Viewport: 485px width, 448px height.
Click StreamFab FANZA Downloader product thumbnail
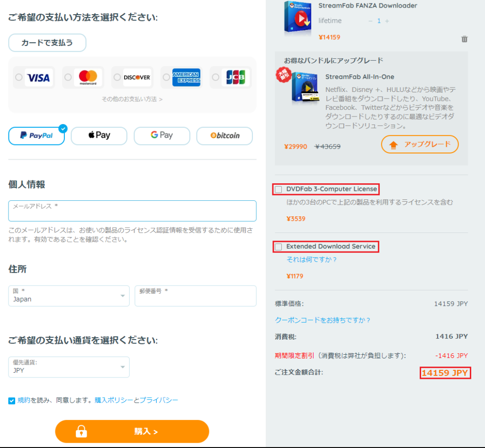point(297,18)
